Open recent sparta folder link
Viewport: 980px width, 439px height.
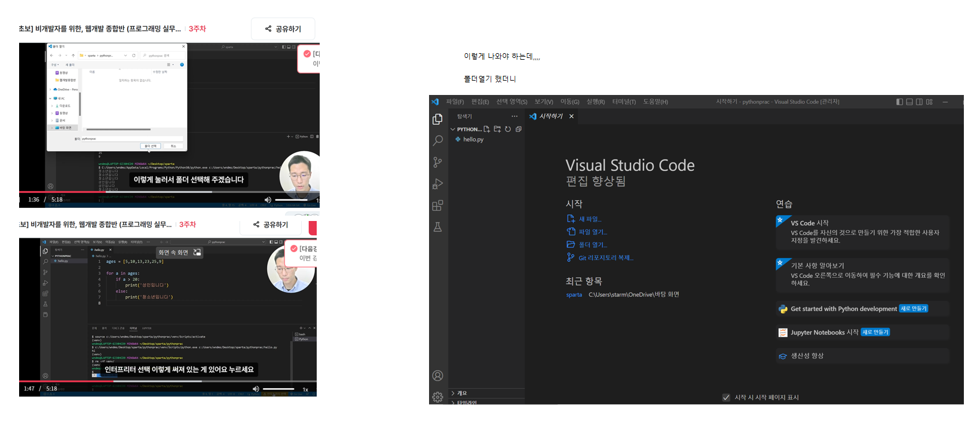coord(574,294)
